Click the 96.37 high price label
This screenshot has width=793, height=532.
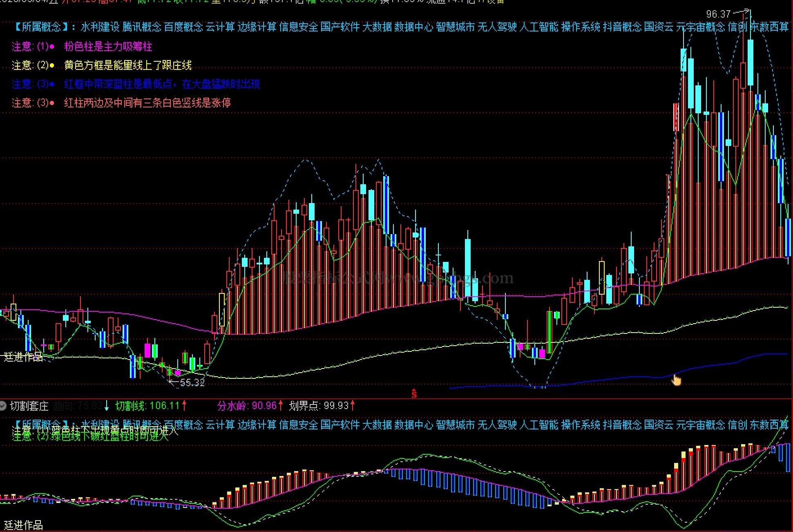click(x=718, y=14)
